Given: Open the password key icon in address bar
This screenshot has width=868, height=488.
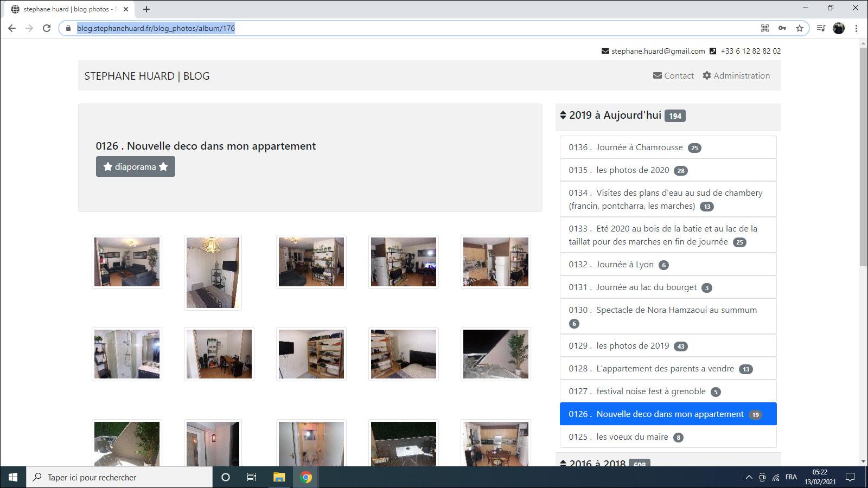Looking at the screenshot, I should point(782,28).
